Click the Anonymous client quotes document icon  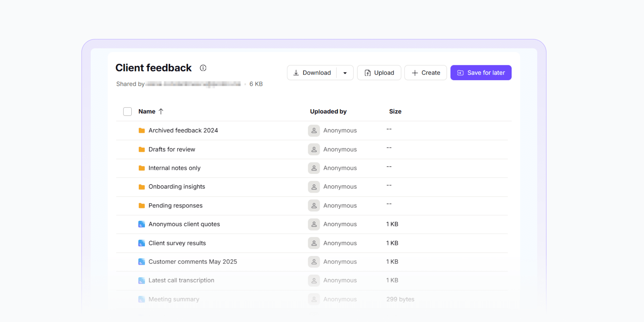142,224
